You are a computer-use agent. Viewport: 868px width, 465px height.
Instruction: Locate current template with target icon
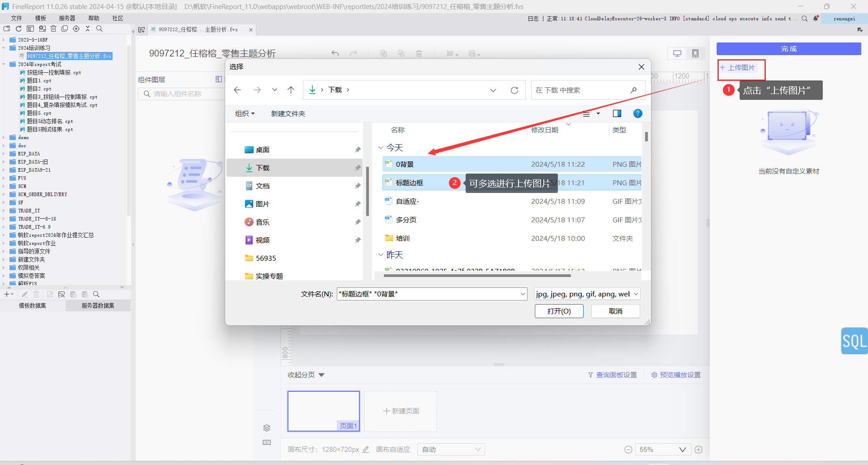[x=76, y=28]
